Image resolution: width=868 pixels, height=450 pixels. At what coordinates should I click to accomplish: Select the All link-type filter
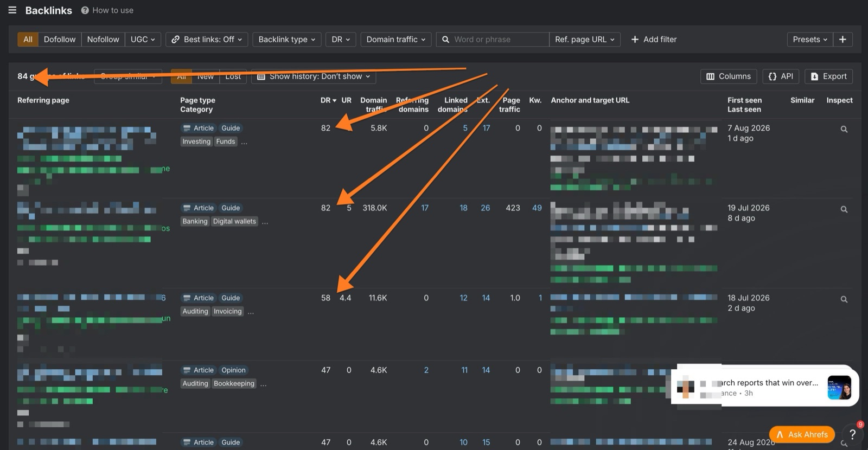28,40
